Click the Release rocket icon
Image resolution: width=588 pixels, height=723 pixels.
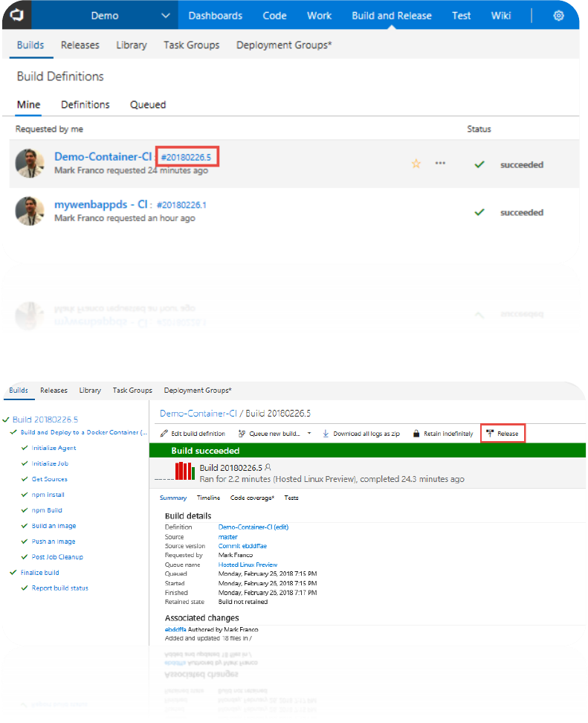click(490, 434)
